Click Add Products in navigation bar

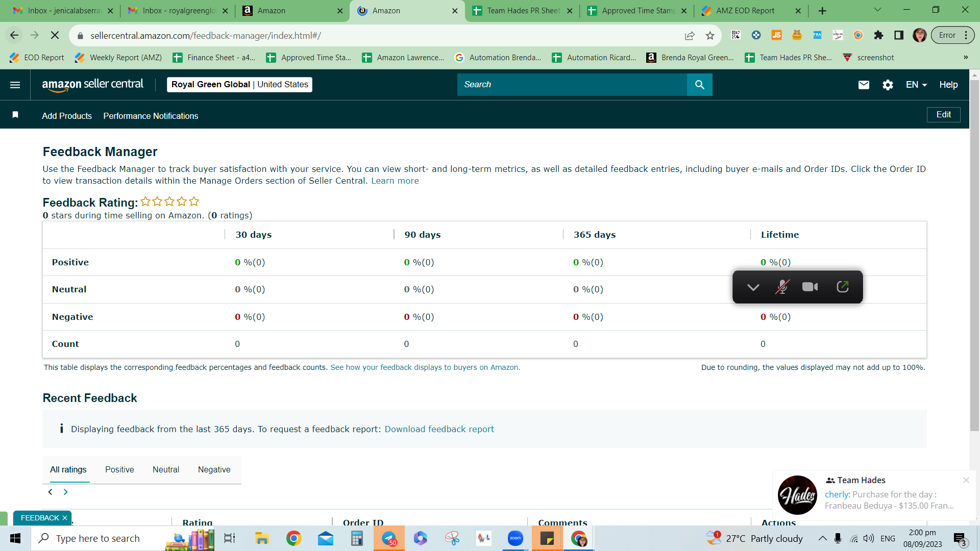[x=67, y=116]
